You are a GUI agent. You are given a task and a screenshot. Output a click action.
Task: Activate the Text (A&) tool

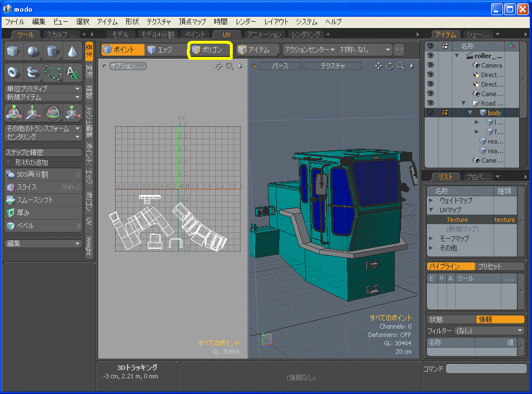[x=72, y=72]
